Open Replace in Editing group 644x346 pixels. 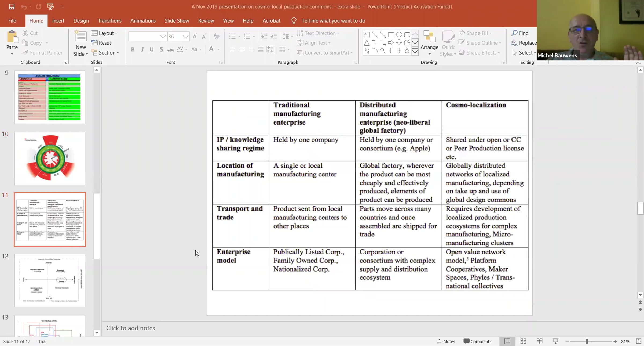click(x=524, y=43)
